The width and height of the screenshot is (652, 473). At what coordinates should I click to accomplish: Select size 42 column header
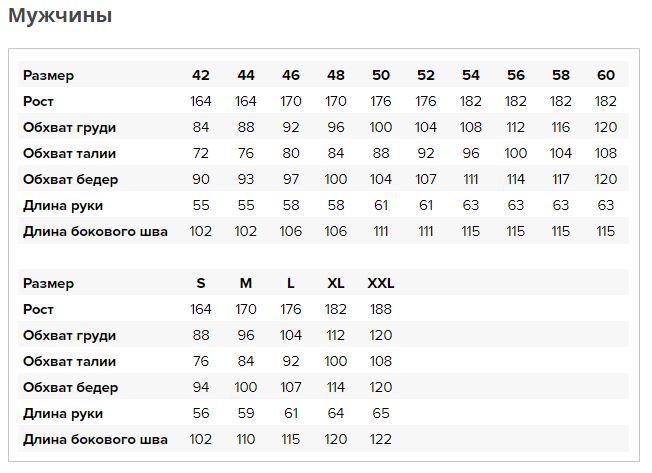click(201, 75)
